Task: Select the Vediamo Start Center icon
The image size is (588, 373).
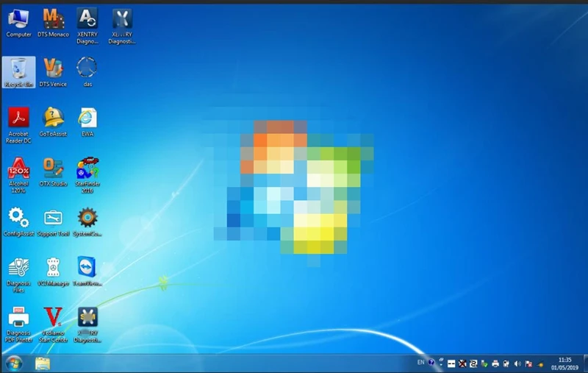Action: coord(53,325)
